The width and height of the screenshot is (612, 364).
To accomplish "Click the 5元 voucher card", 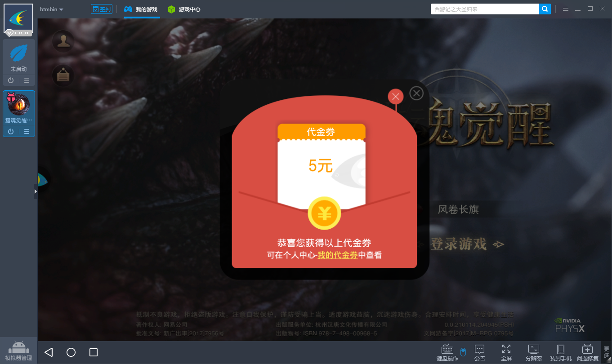I will (x=322, y=166).
